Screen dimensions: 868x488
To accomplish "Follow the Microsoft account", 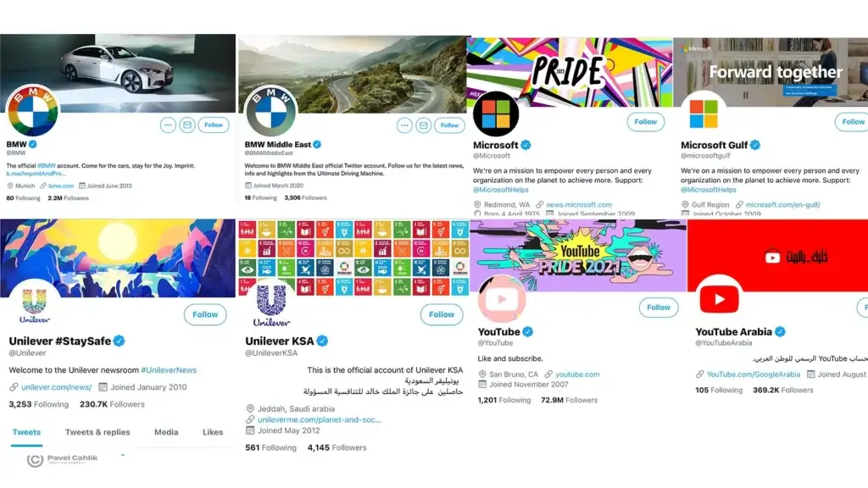I will 645,122.
